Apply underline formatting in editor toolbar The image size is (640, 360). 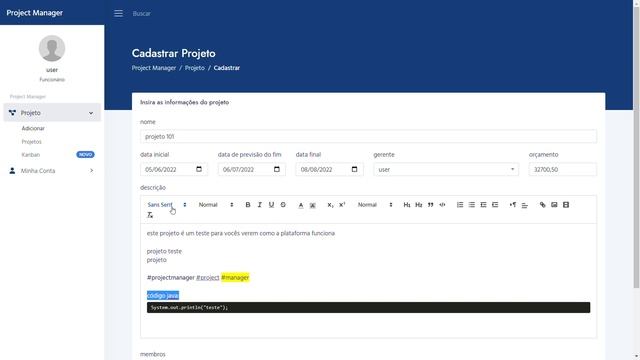(271, 205)
